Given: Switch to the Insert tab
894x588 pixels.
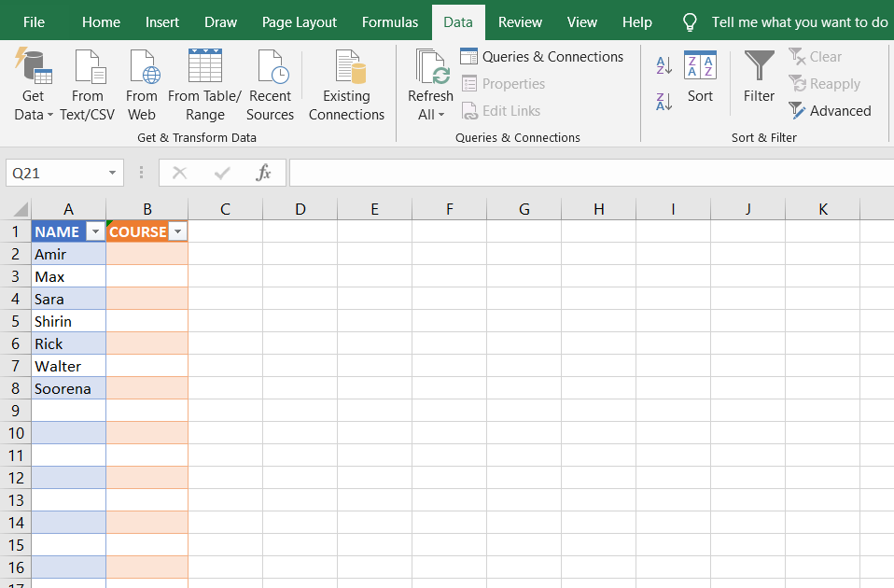Looking at the screenshot, I should click(x=162, y=22).
